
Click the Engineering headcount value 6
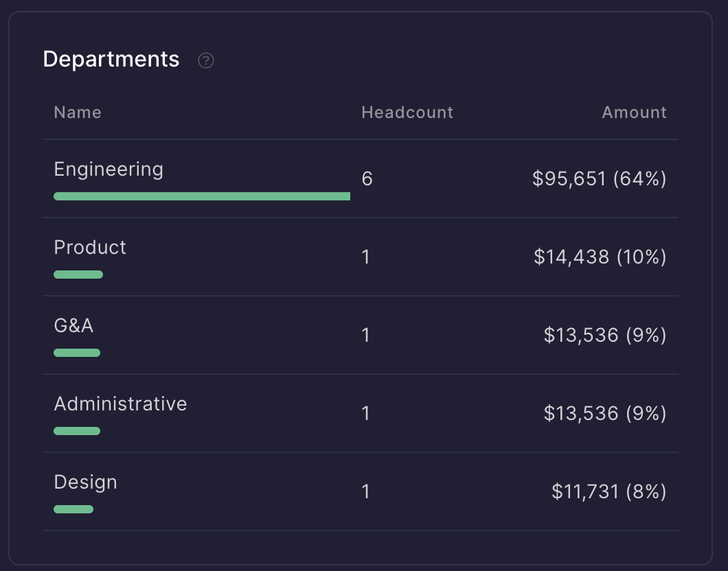(x=367, y=179)
